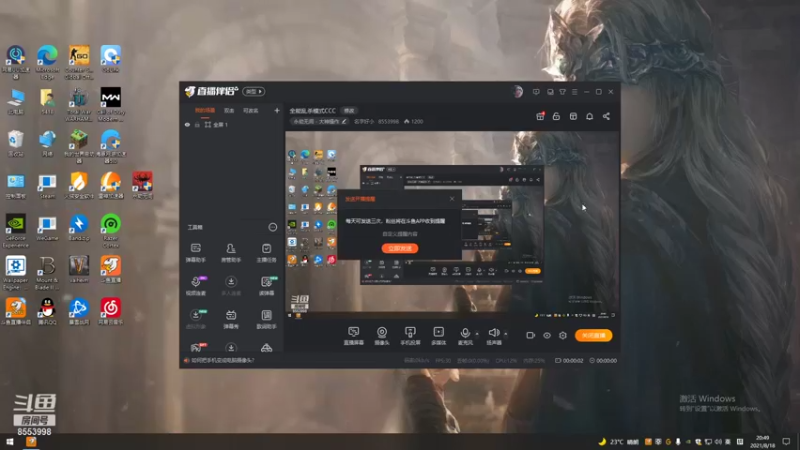Lock the 全屏1 source with lock icon
800x450 pixels.
197,124
